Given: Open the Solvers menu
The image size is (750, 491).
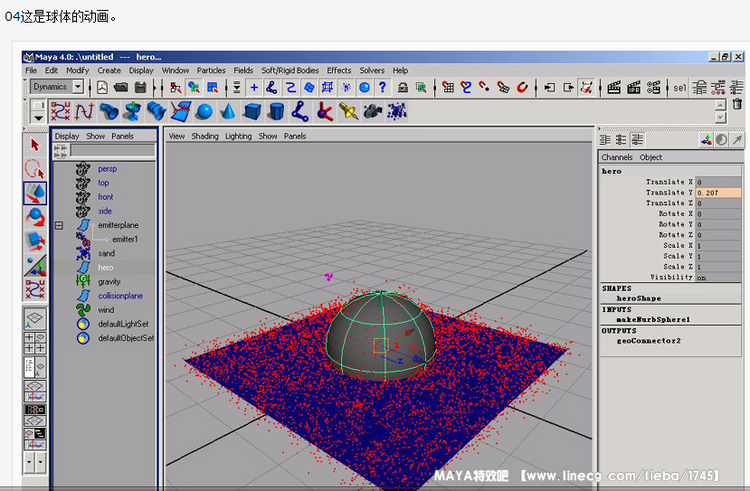Looking at the screenshot, I should click(x=372, y=70).
